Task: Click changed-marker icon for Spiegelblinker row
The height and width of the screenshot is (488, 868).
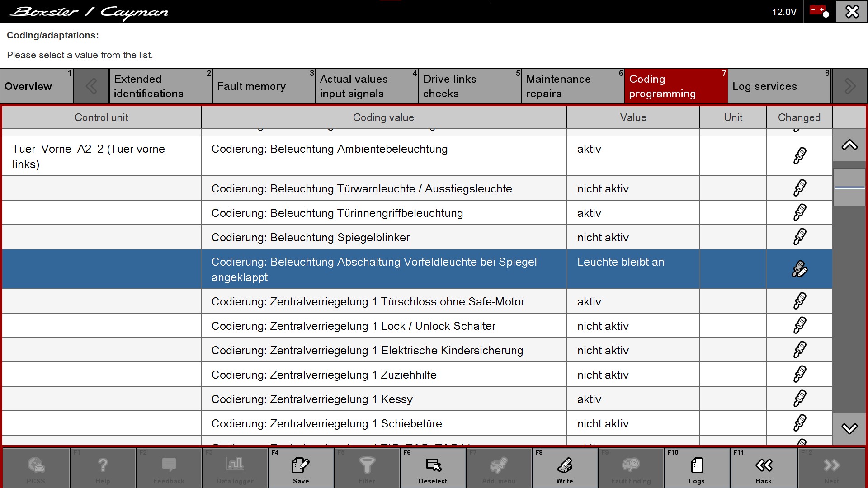Action: click(799, 237)
